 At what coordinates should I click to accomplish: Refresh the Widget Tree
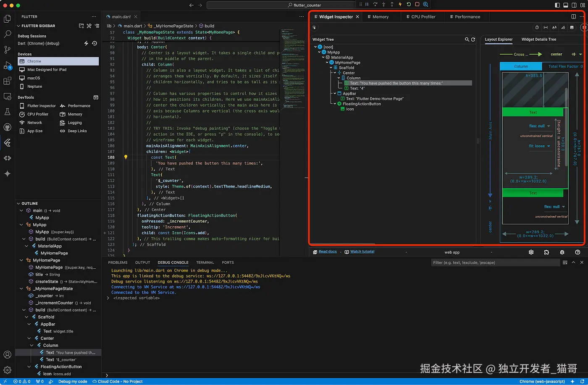[x=473, y=39]
